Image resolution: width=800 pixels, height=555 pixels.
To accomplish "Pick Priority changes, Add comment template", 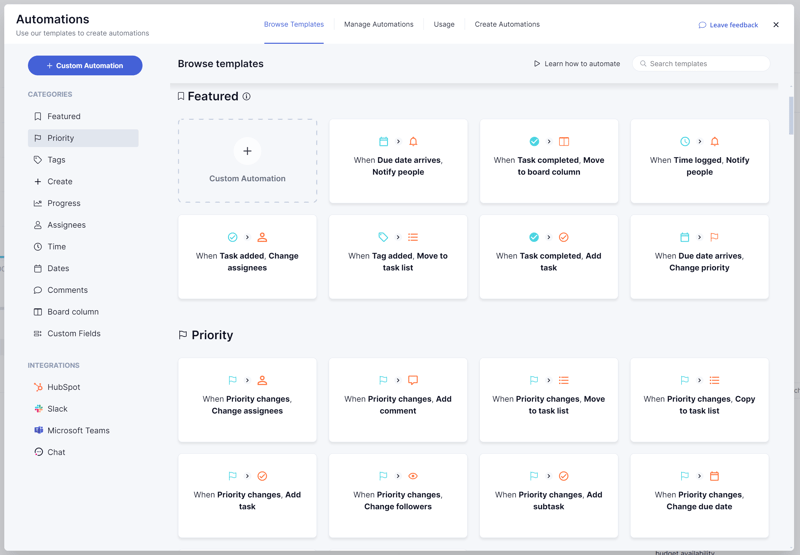I will pyautogui.click(x=398, y=400).
